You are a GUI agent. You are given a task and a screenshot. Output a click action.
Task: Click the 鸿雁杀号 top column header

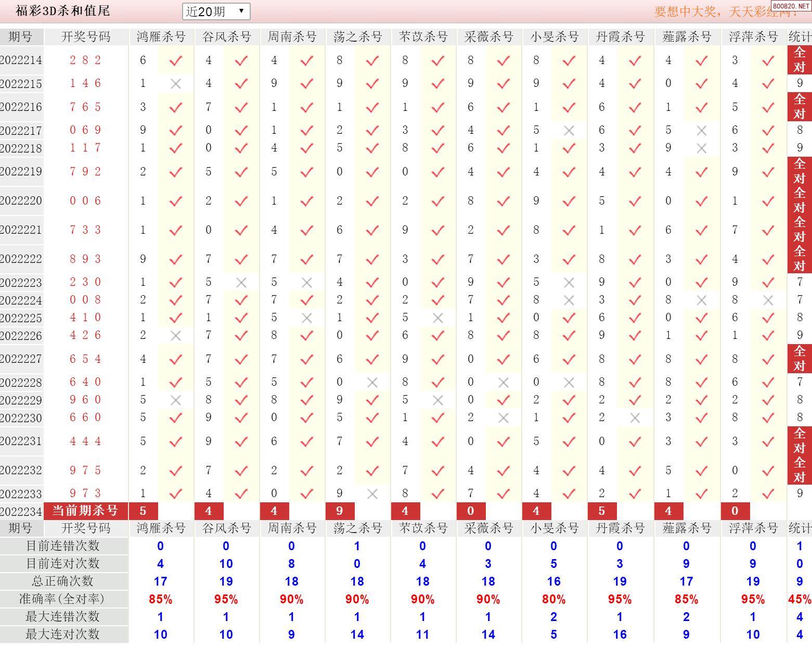click(x=161, y=36)
